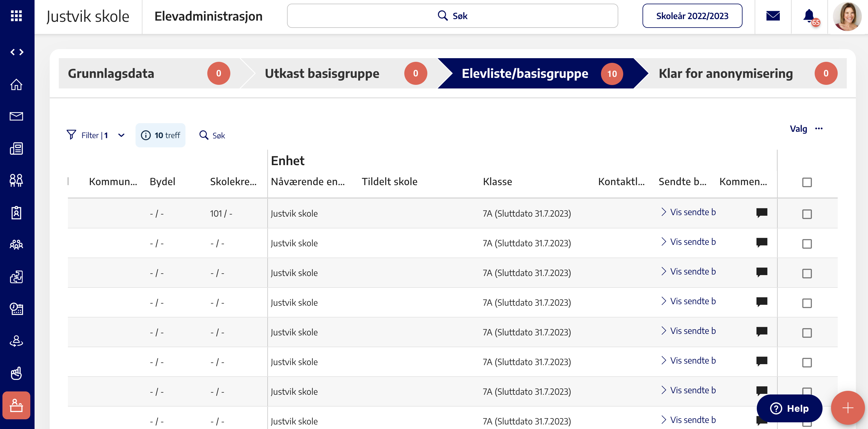Select the highlighted student desk icon
868x429 pixels.
pyautogui.click(x=16, y=405)
